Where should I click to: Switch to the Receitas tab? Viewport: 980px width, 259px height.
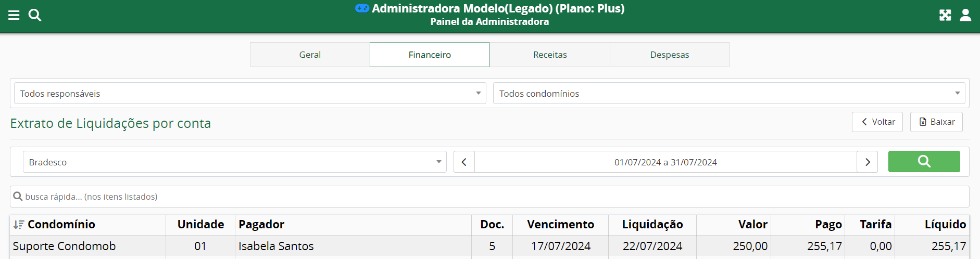click(x=550, y=55)
